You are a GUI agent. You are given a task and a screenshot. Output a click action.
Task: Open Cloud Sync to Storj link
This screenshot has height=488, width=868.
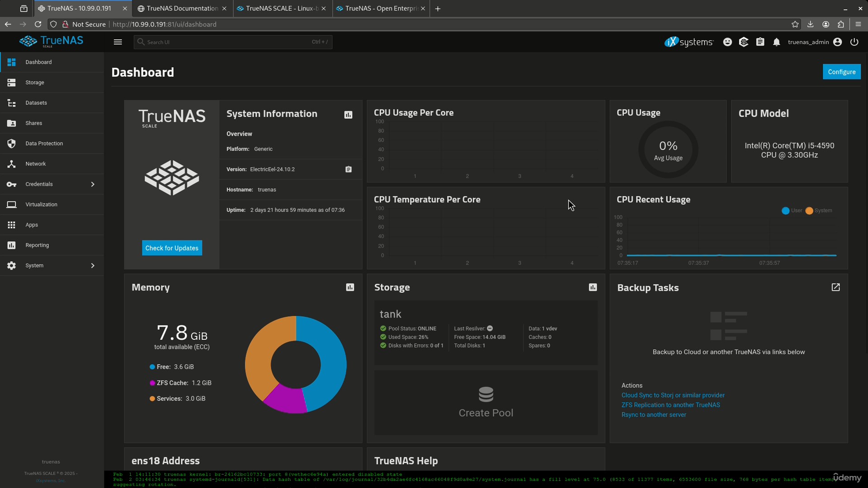pos(673,395)
